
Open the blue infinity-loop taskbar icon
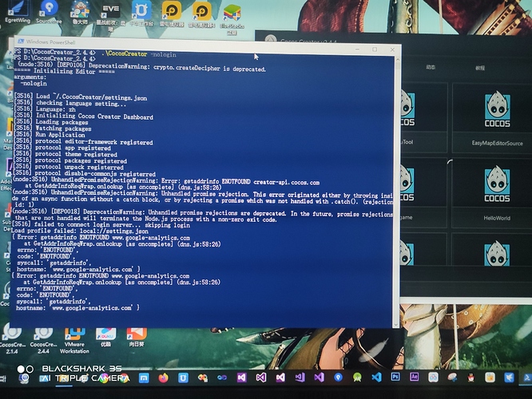tap(222, 377)
